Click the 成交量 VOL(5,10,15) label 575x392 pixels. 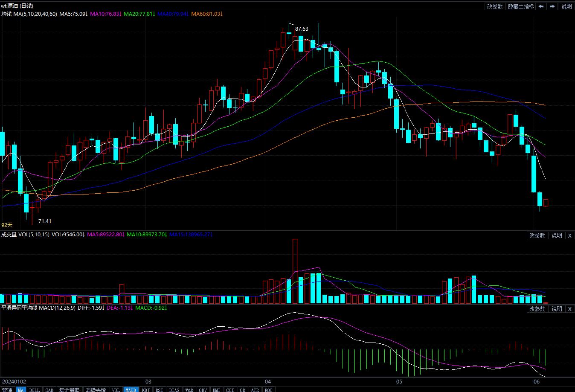pos(25,235)
